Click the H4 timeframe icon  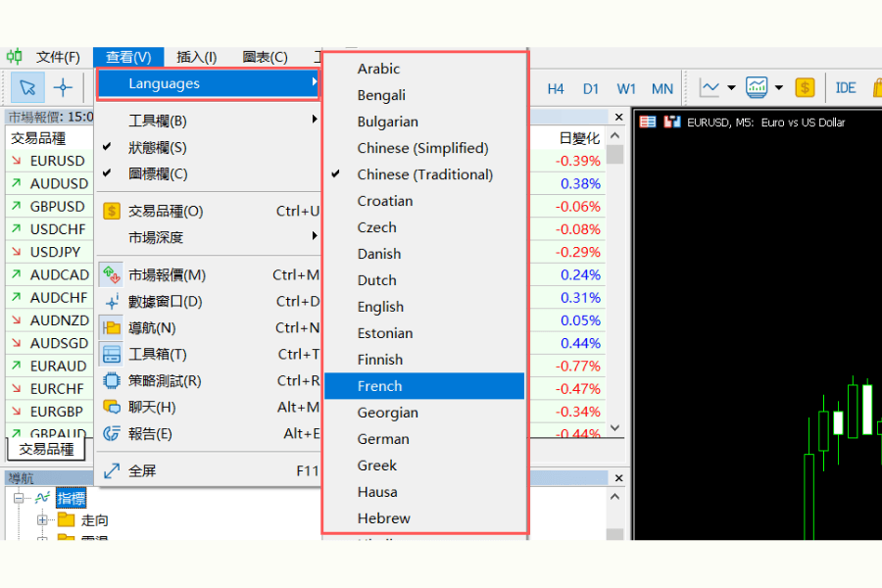[x=556, y=87]
